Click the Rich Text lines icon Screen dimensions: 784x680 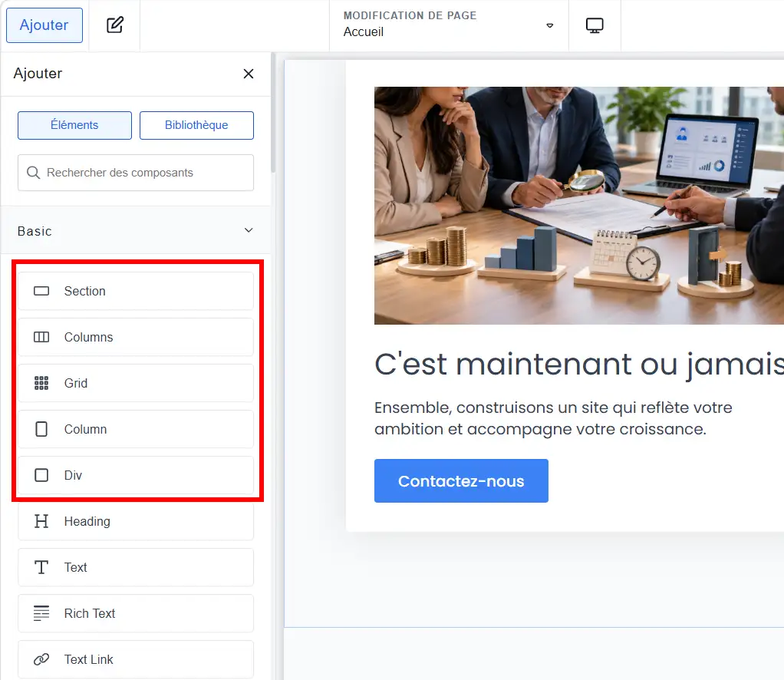41,613
